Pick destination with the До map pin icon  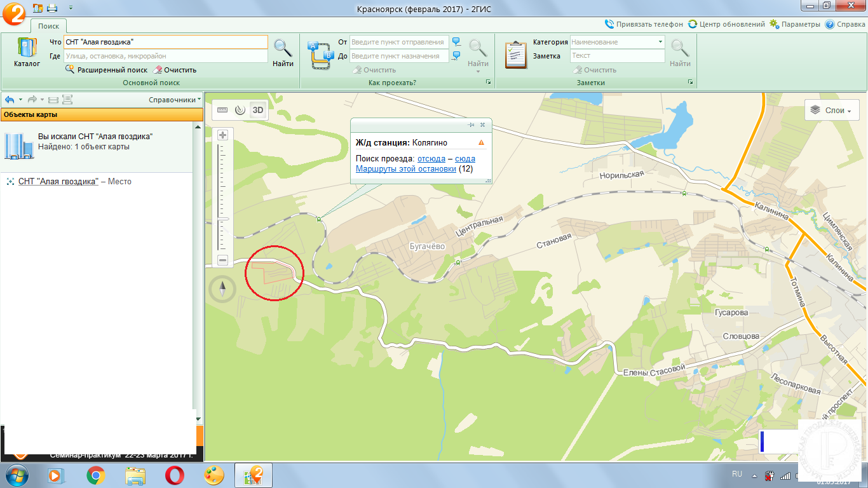tap(456, 56)
